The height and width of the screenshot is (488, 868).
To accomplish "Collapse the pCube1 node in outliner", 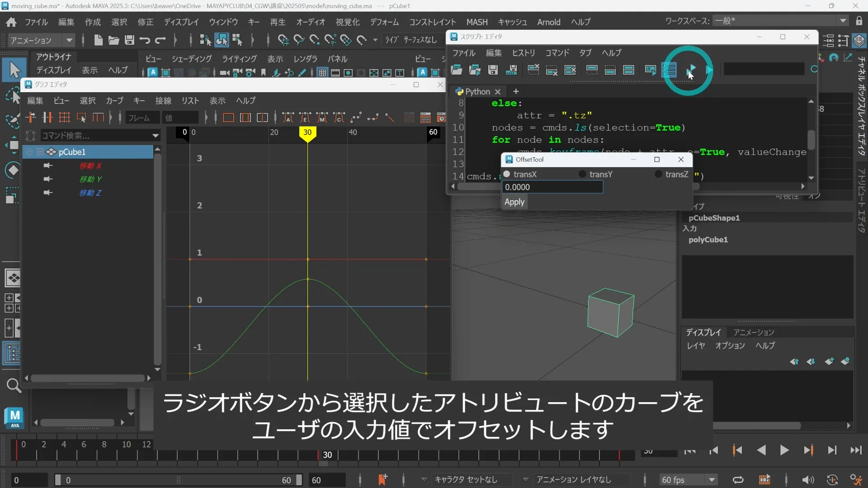I will 29,152.
